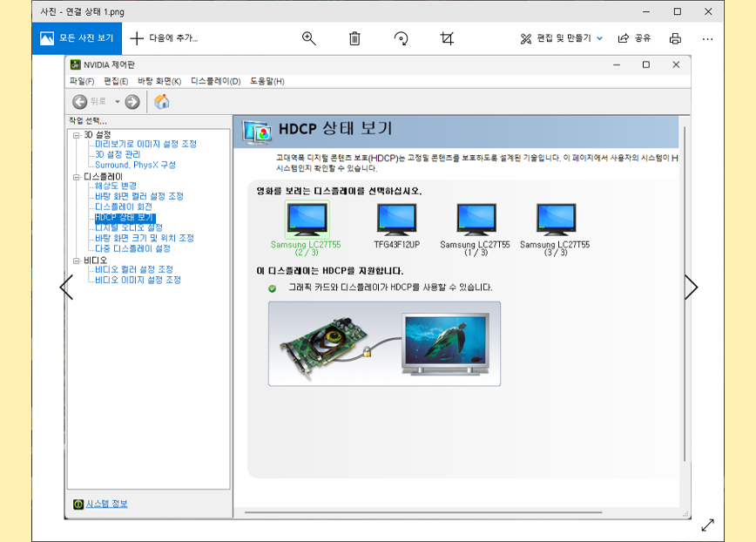Image resolution: width=756 pixels, height=542 pixels.
Task: Open the 바탕 화면(K) menu
Action: [x=159, y=81]
